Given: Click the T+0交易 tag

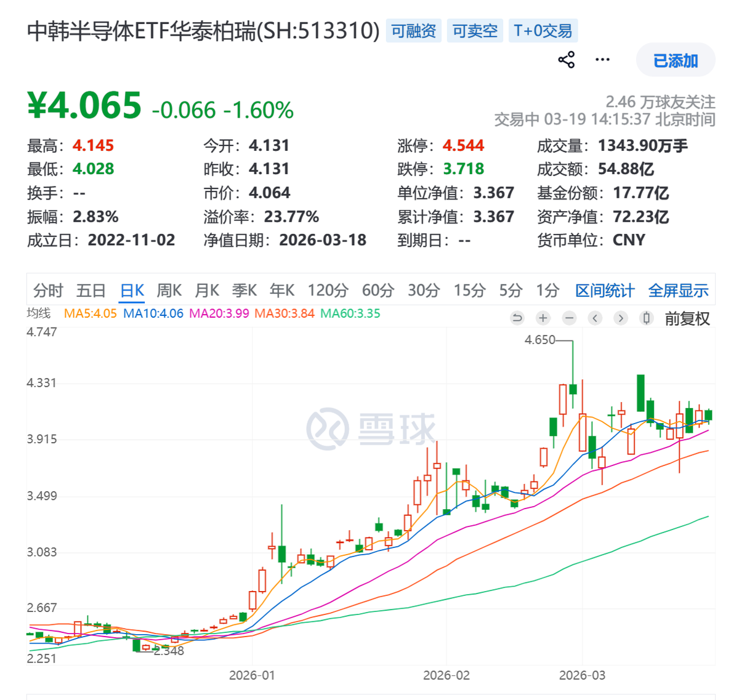Looking at the screenshot, I should (x=543, y=31).
